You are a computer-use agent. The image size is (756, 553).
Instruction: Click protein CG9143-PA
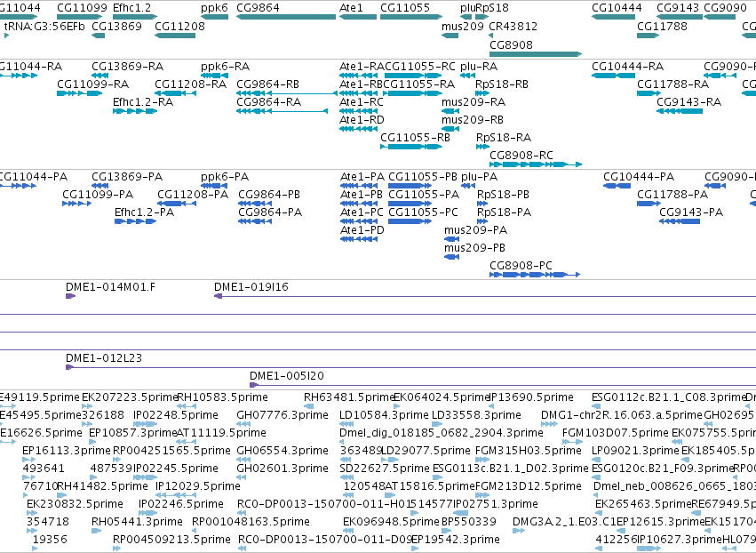[x=680, y=221]
